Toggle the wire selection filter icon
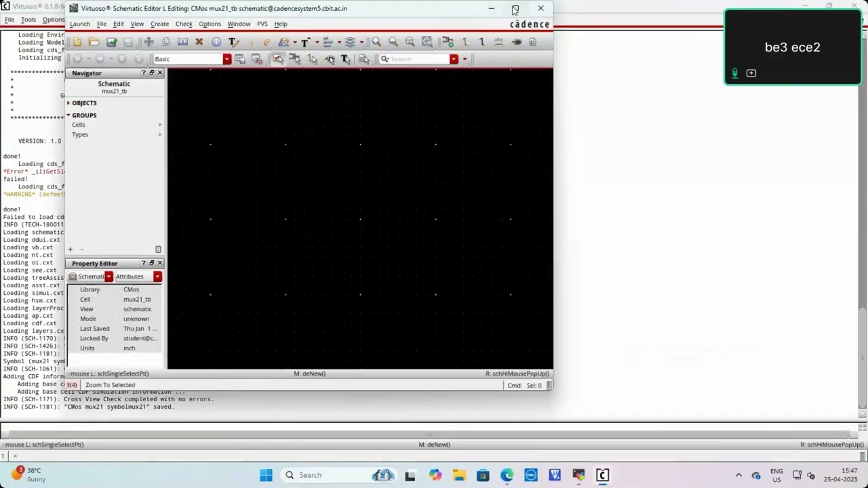 312,59
